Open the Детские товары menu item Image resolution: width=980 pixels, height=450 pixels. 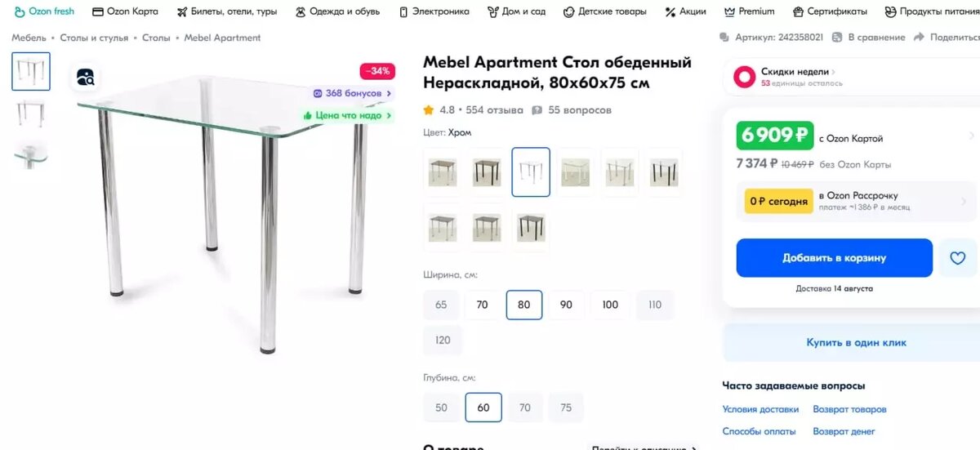(605, 11)
